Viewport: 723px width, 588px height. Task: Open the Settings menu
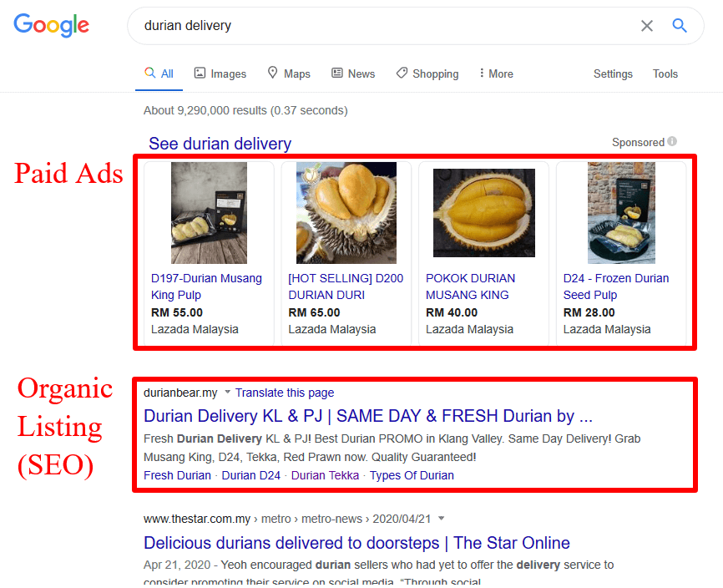613,73
